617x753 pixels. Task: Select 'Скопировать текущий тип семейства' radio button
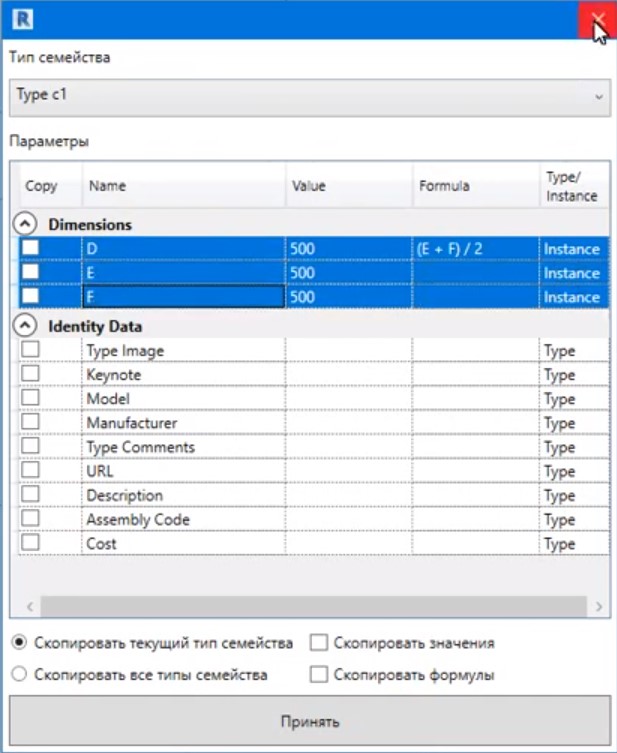[19, 642]
